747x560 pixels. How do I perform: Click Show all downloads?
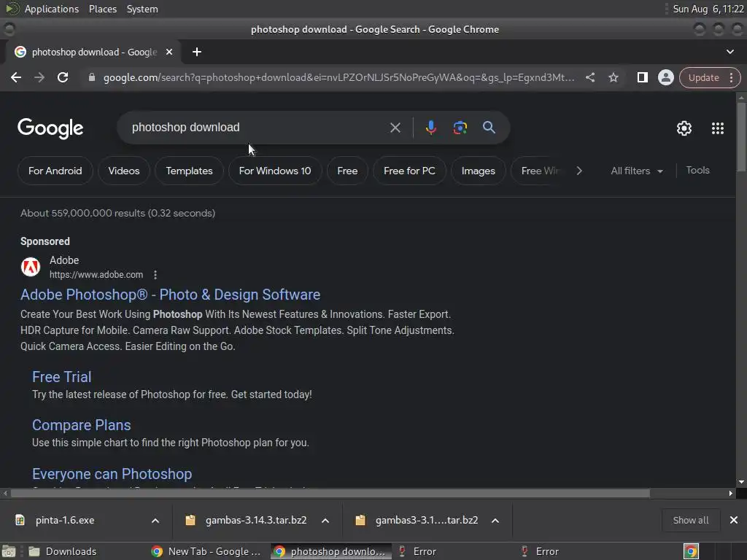[690, 520]
